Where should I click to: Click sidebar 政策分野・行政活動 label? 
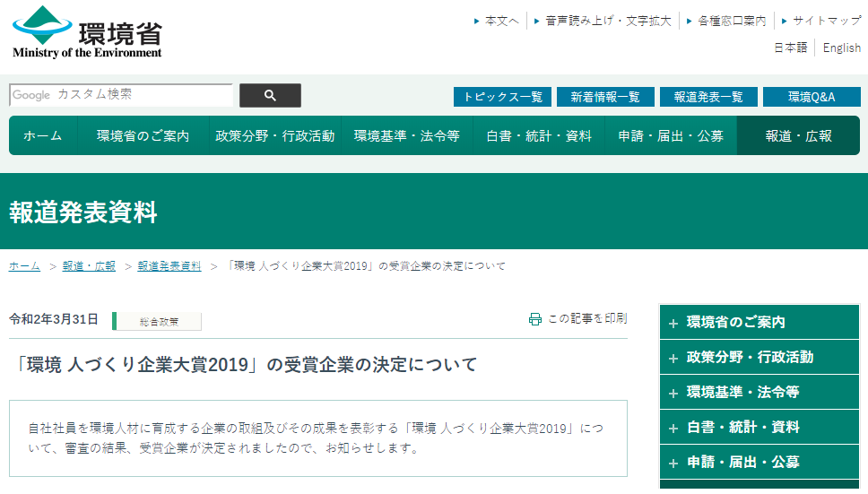pos(751,357)
